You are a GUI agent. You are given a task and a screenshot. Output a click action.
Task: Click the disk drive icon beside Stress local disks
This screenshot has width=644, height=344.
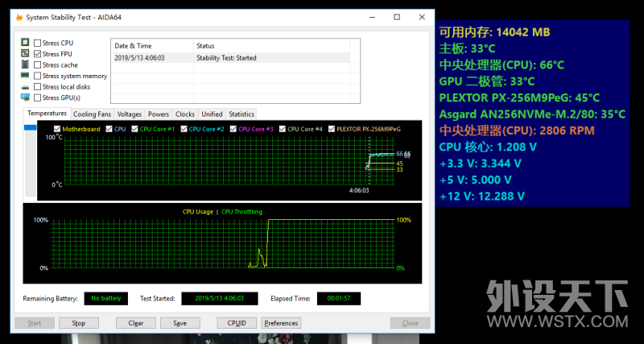[26, 87]
